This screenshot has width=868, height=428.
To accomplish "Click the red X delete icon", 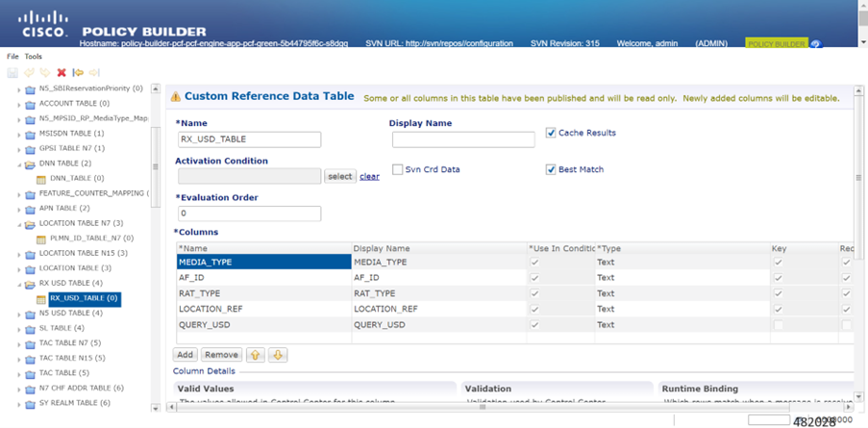I will point(62,72).
